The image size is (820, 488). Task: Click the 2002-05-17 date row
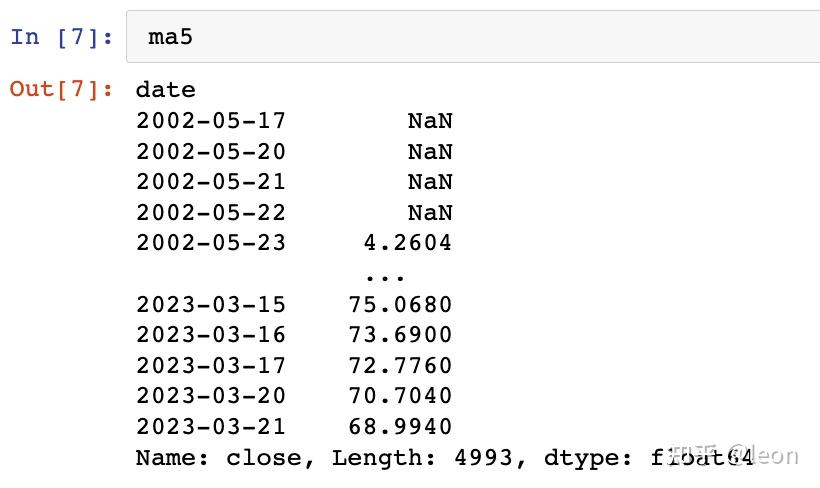pyautogui.click(x=211, y=121)
